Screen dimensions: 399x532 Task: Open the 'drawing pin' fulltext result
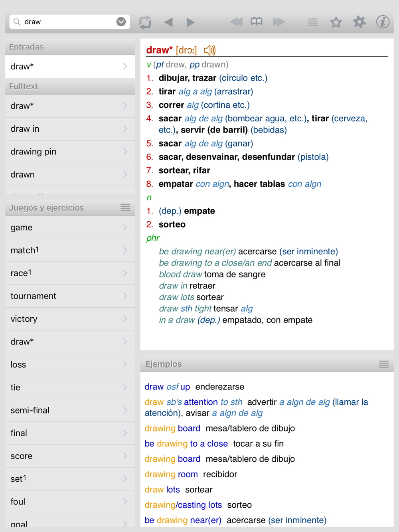point(70,152)
